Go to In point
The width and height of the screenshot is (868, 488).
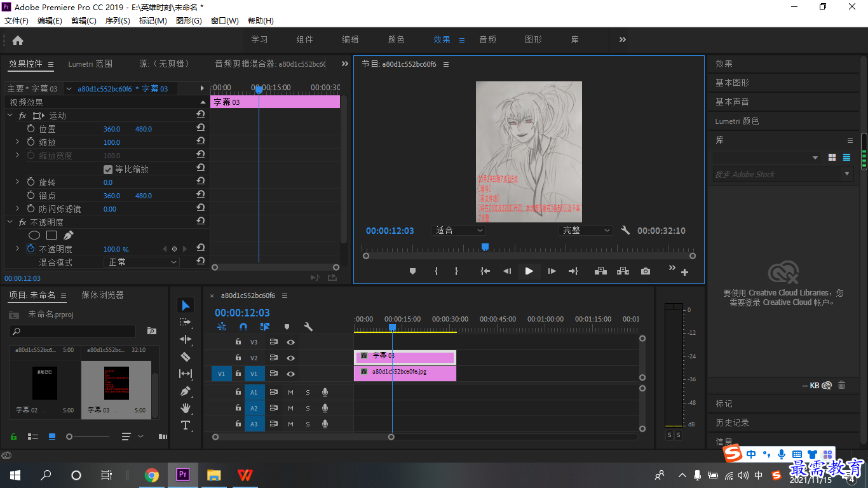click(x=485, y=271)
